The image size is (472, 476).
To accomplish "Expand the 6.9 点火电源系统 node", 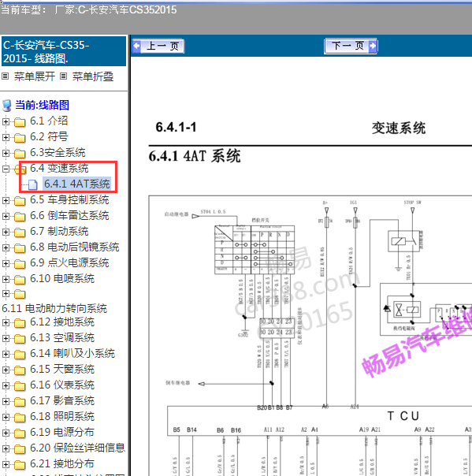I will (x=6, y=263).
